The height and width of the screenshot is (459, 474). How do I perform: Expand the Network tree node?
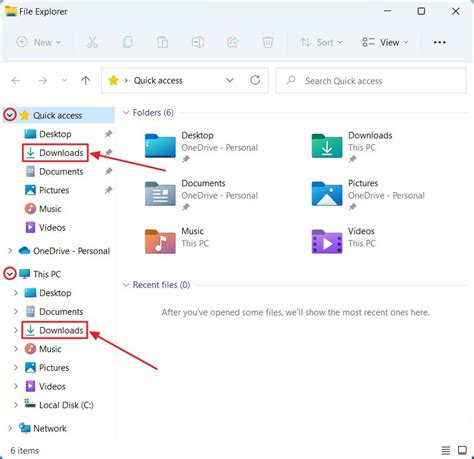(10, 428)
